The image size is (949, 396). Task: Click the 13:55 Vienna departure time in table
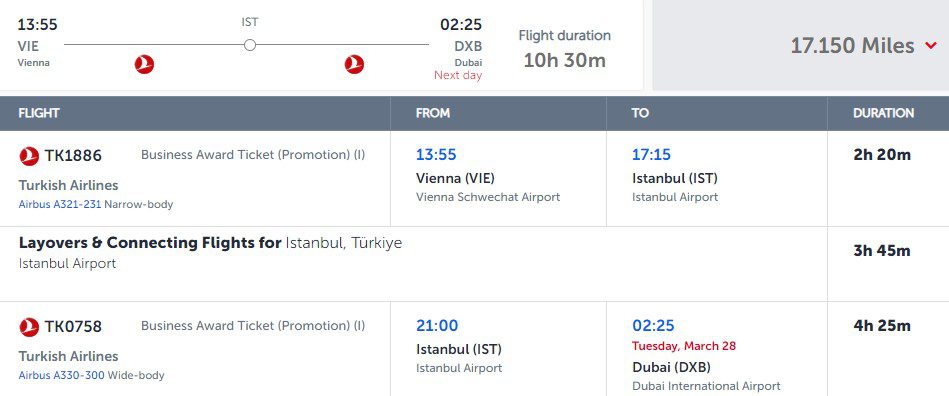pyautogui.click(x=436, y=154)
